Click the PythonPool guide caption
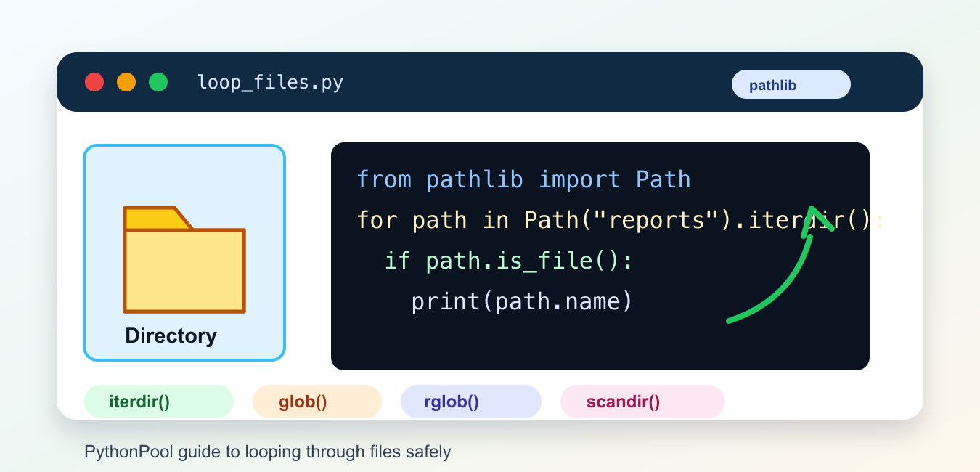This screenshot has width=980, height=472. (268, 452)
